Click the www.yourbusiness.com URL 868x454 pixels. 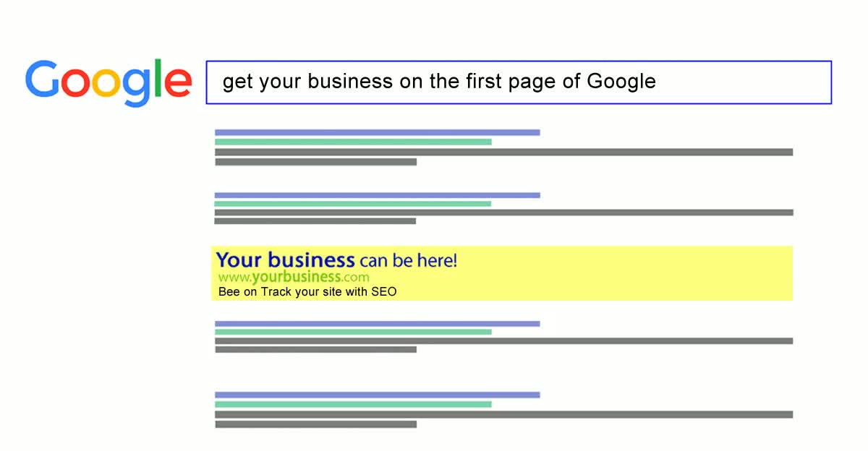pyautogui.click(x=294, y=278)
